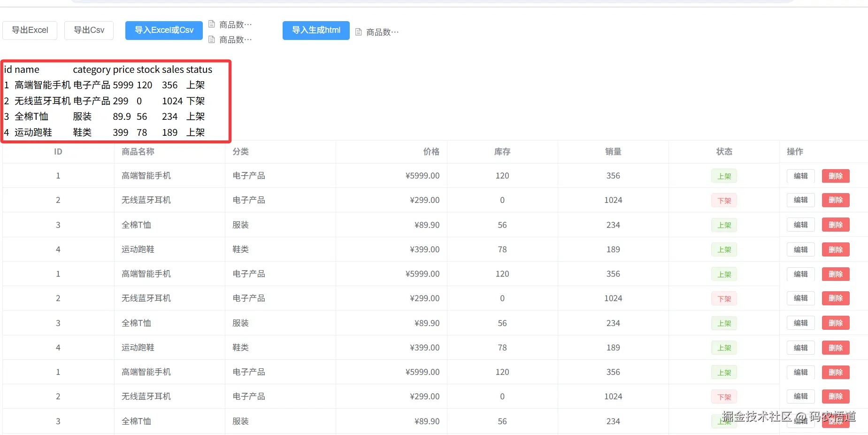Click the ID column header

click(58, 152)
